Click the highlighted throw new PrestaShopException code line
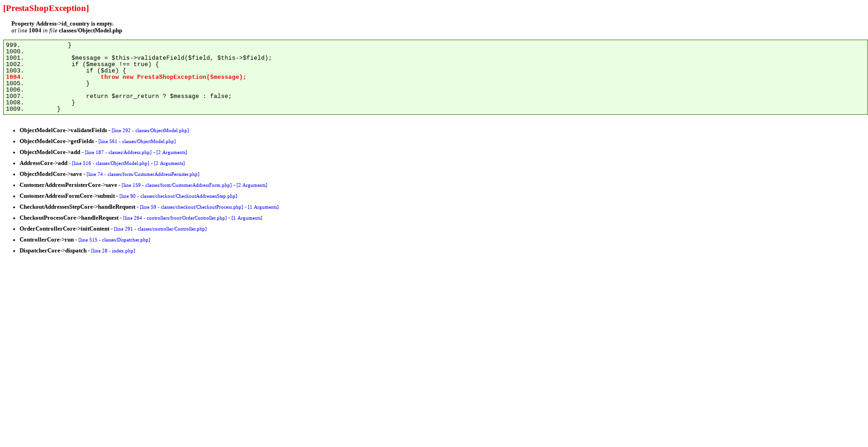868x447 pixels. pos(174,77)
